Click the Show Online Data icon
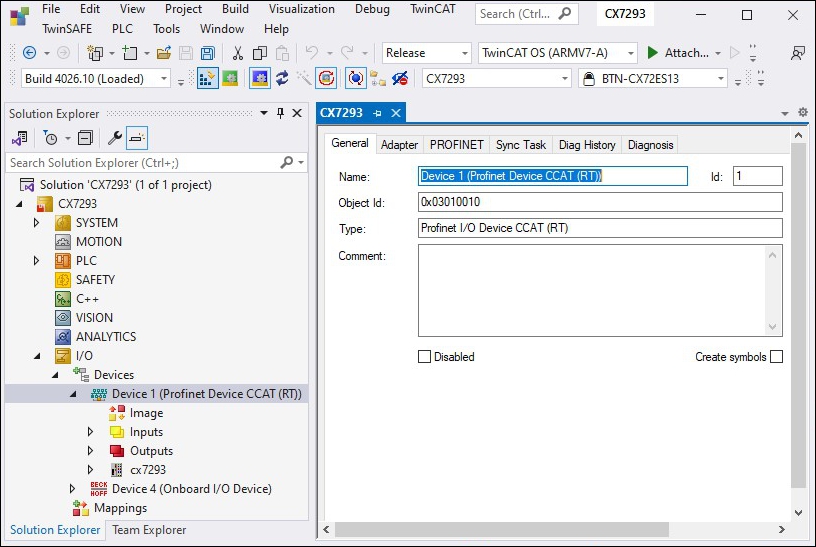Screen dimensions: 816x547 tap(356, 79)
